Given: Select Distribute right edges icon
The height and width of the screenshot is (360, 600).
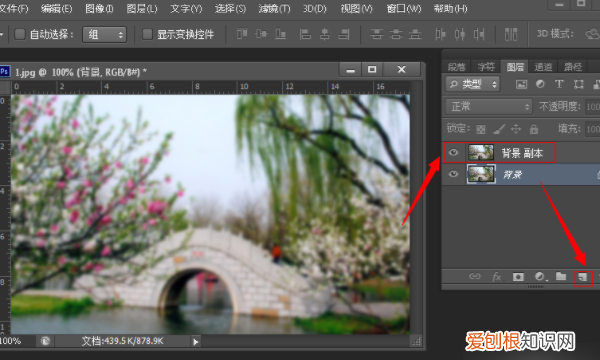Looking at the screenshot, I should click(x=479, y=34).
